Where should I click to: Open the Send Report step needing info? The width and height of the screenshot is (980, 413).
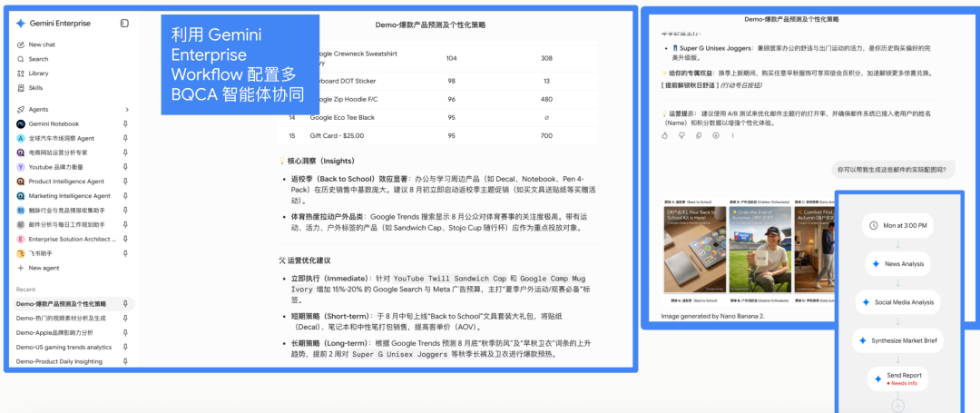(897, 379)
